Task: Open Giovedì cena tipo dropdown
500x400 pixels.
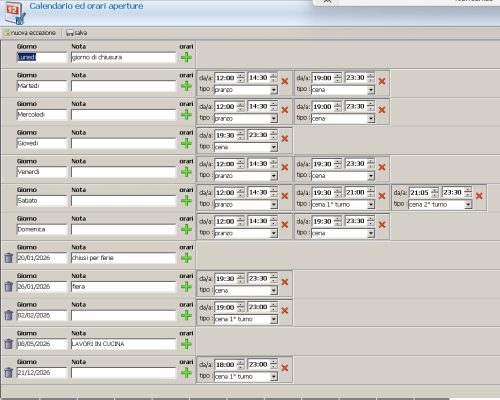Action: [x=274, y=147]
